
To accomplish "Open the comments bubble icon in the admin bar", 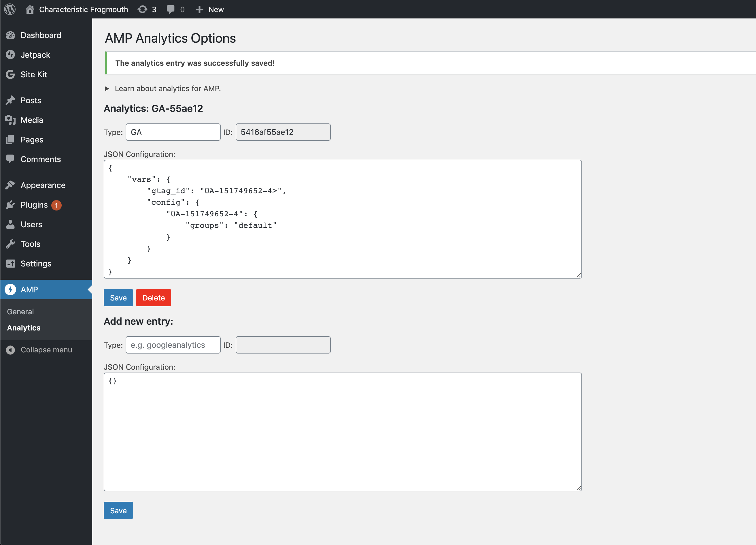I will click(171, 9).
